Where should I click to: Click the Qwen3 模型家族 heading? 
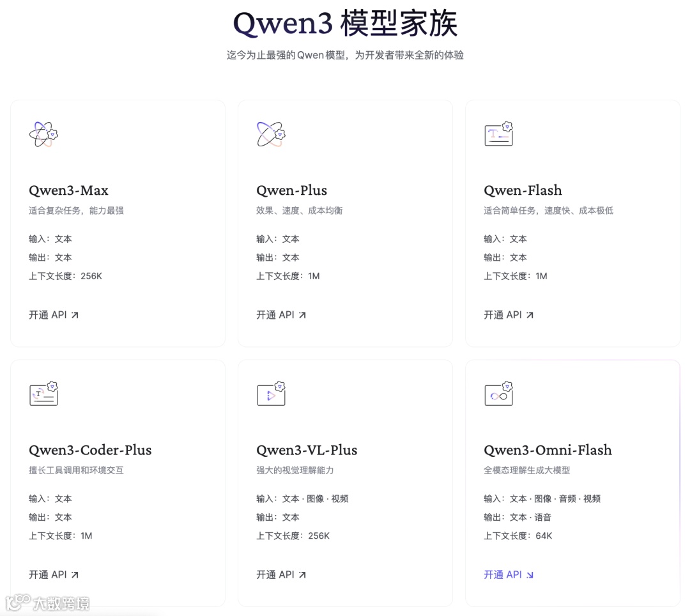(346, 23)
